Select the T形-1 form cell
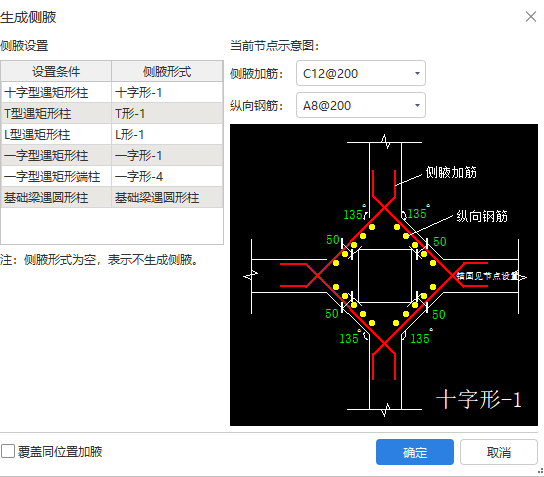 (x=167, y=113)
